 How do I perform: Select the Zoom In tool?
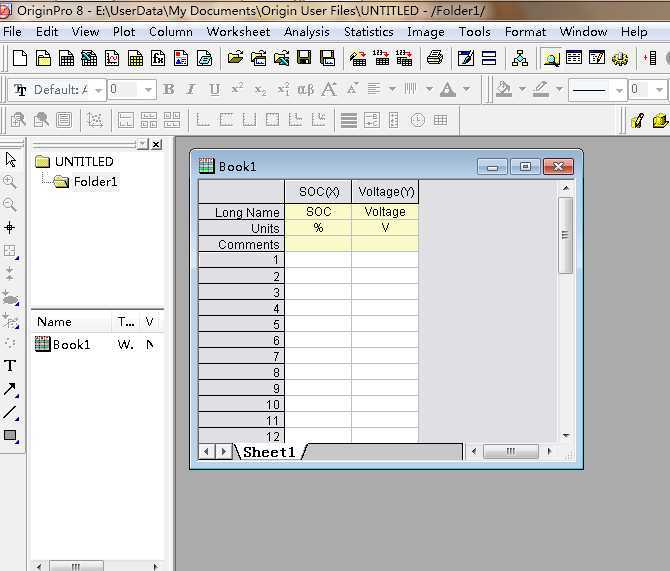(10, 182)
